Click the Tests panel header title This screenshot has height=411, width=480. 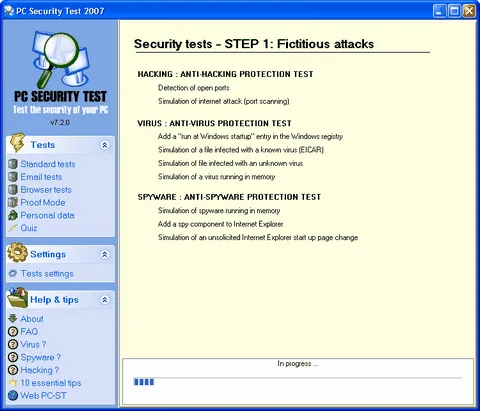click(43, 145)
